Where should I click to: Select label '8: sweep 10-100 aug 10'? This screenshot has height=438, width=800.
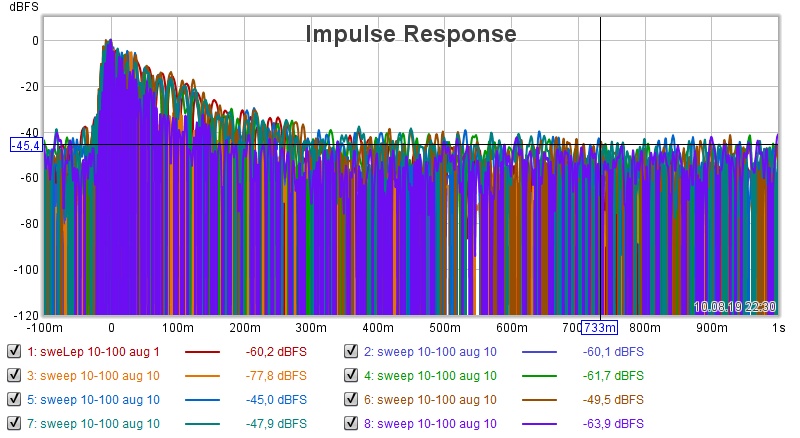point(430,424)
